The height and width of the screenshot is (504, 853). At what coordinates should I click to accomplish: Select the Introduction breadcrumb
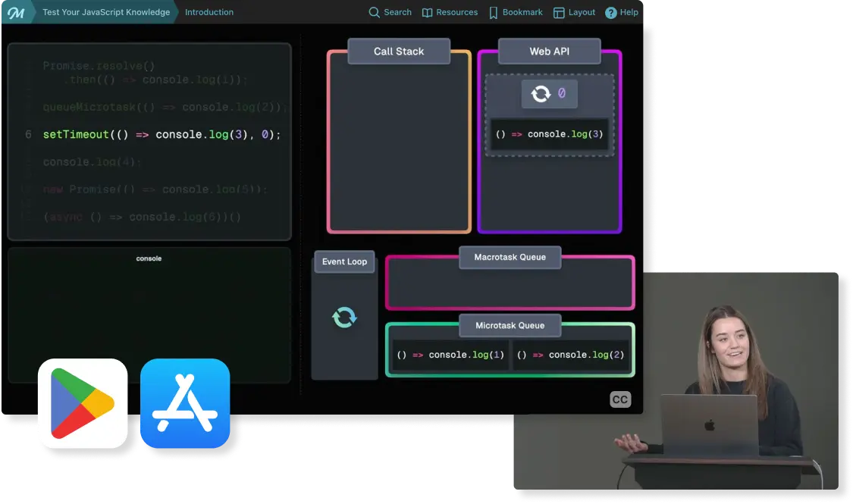209,12
